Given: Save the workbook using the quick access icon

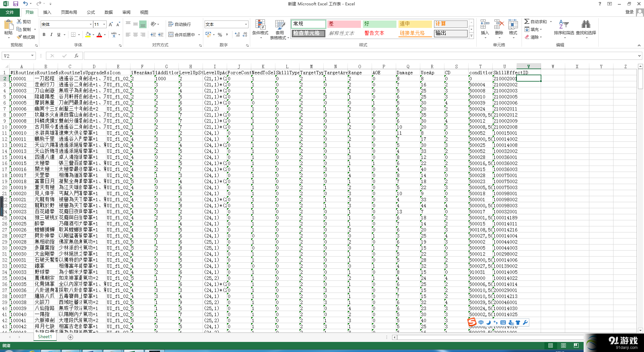Looking at the screenshot, I should pyautogui.click(x=15, y=4).
